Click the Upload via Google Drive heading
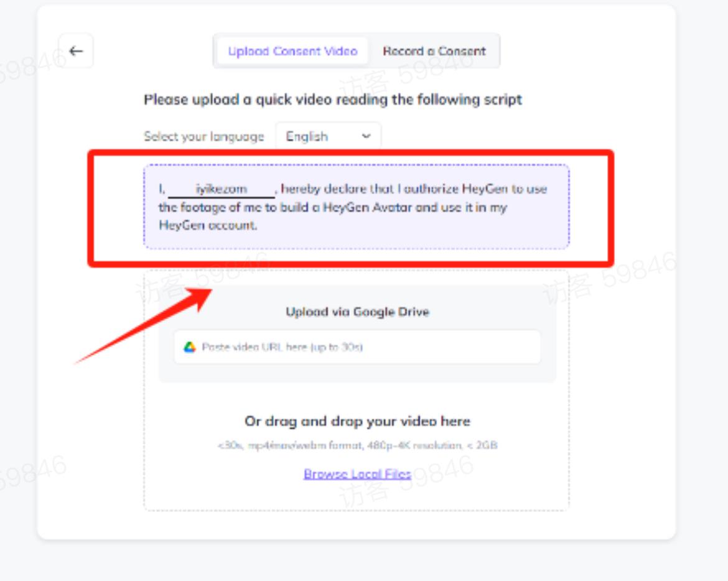This screenshot has width=728, height=581. click(357, 312)
